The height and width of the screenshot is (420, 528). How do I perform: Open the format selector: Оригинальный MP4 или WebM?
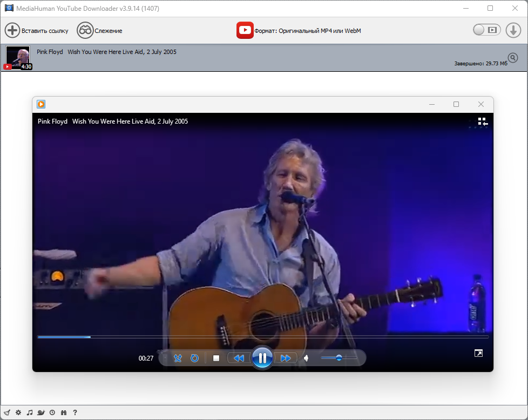[307, 31]
